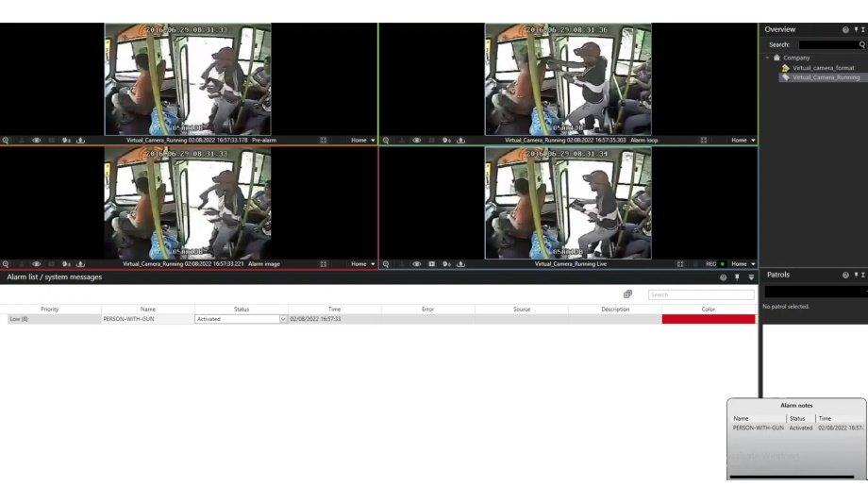868x503 pixels.
Task: Select the Company tree item
Action: 796,58
